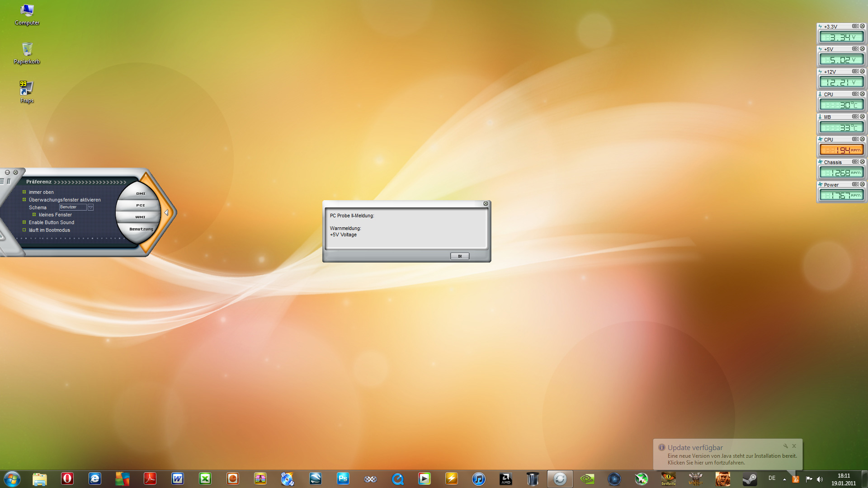Screen dimensions: 868x488
Task: Open Papierkorb recycle bin icon
Action: 27,49
